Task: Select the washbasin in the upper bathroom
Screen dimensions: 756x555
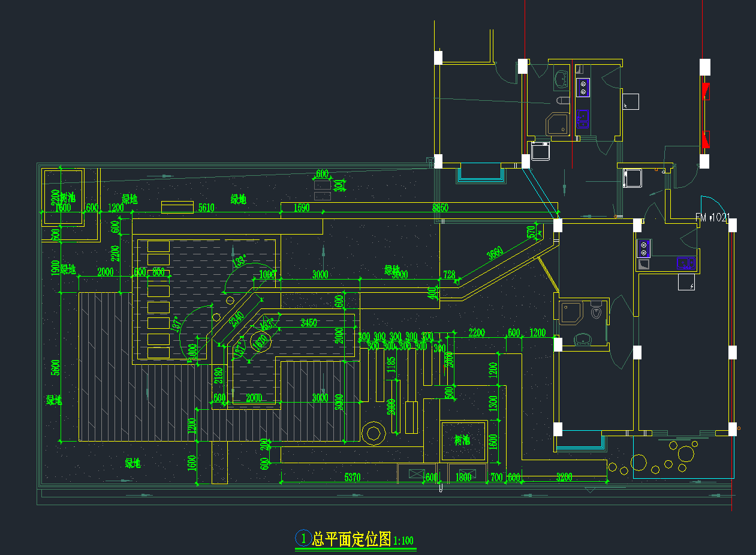Action: pyautogui.click(x=561, y=79)
